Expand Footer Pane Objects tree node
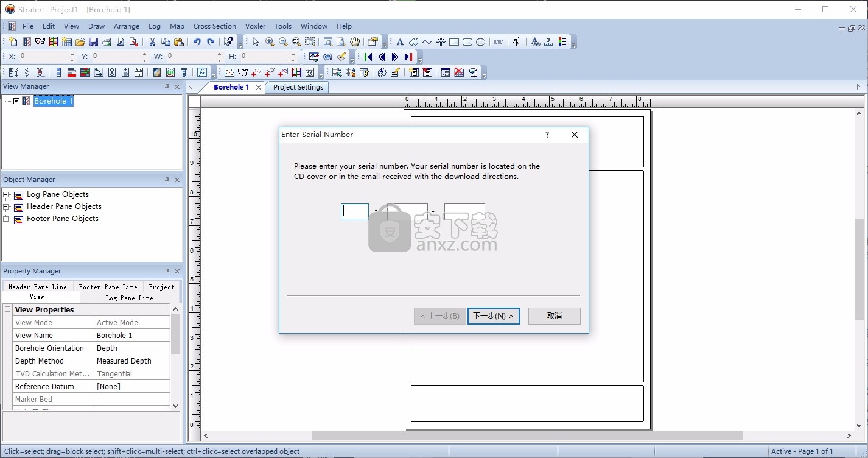The width and height of the screenshot is (868, 458). pos(7,219)
